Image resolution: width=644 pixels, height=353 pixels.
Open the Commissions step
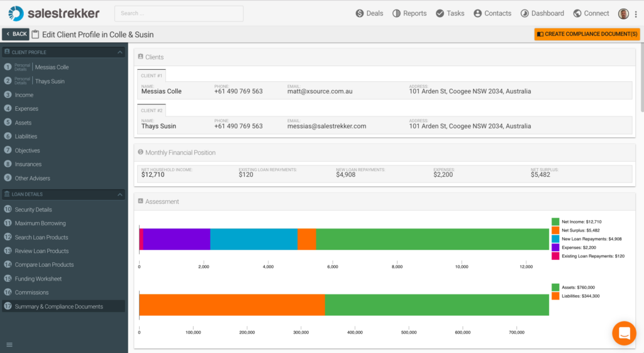tap(64, 292)
